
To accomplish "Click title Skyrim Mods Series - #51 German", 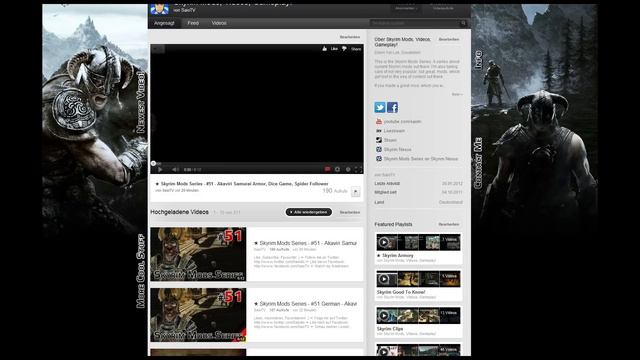I will pos(305,304).
